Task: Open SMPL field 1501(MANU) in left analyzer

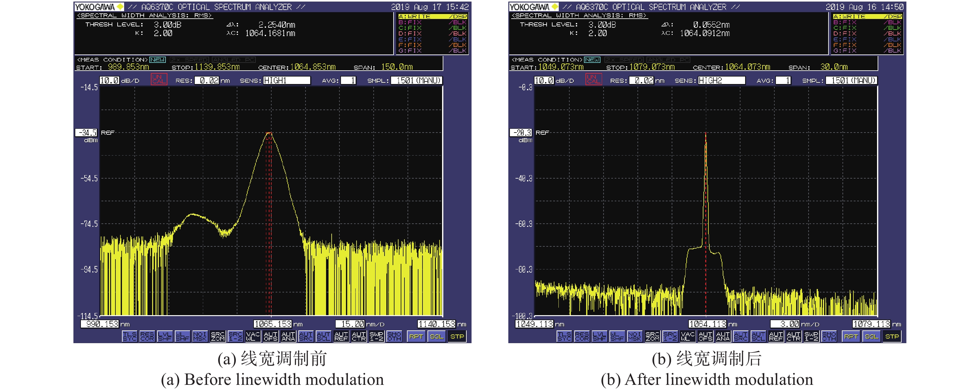Action: [x=417, y=80]
